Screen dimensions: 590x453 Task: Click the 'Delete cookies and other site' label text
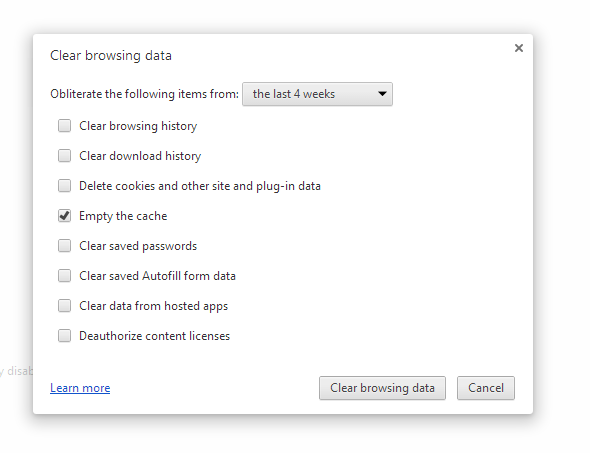click(154, 186)
